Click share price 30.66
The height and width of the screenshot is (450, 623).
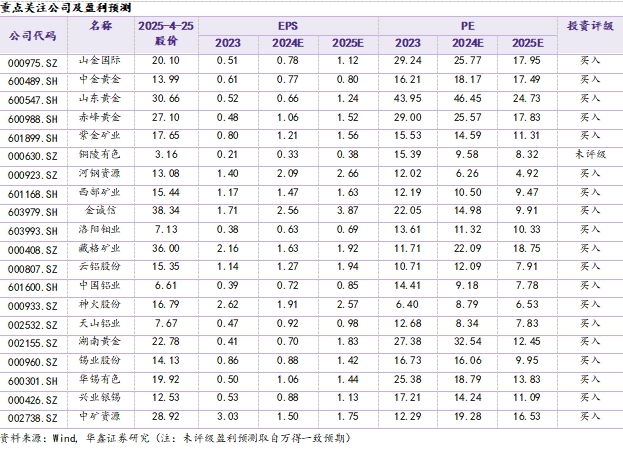pos(166,98)
